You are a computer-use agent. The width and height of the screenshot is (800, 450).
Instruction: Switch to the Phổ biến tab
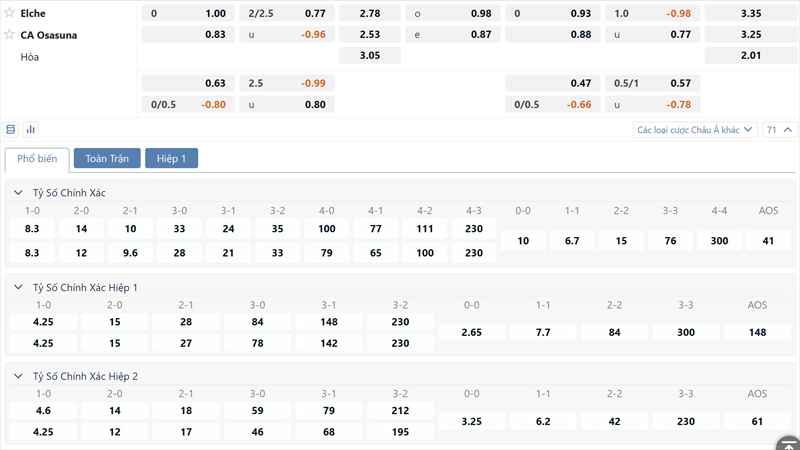(x=37, y=159)
